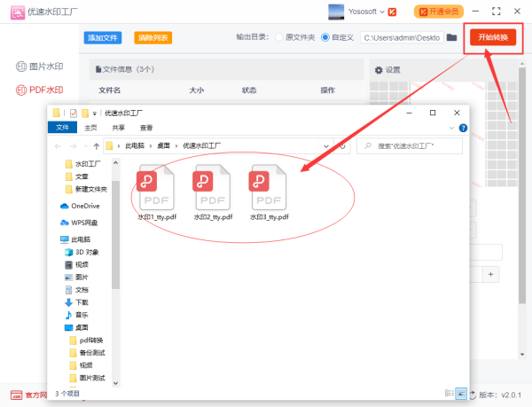Click the 设置 gear icon
The height and width of the screenshot is (407, 532).
pyautogui.click(x=379, y=70)
